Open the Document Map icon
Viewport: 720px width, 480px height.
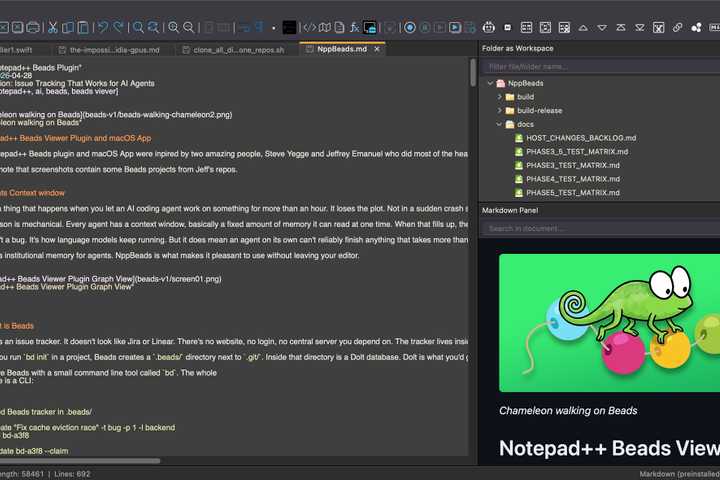325,28
